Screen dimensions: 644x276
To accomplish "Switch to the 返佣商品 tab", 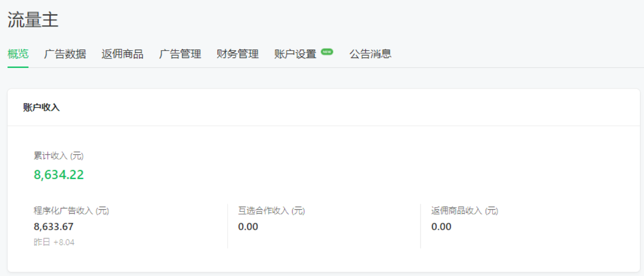I will 123,54.
